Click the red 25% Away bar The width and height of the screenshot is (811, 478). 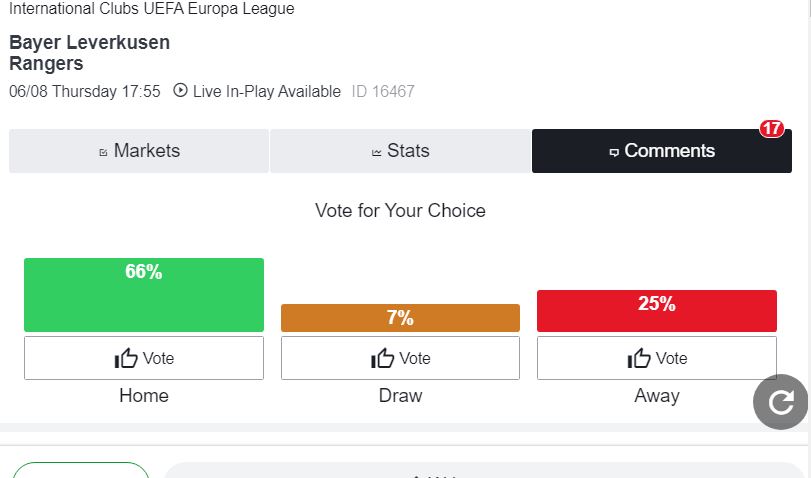point(657,311)
